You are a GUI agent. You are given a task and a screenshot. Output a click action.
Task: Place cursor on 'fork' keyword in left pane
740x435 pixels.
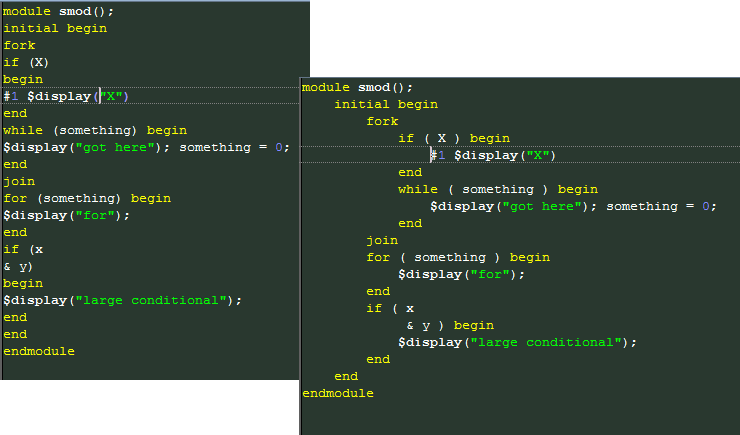(19, 45)
